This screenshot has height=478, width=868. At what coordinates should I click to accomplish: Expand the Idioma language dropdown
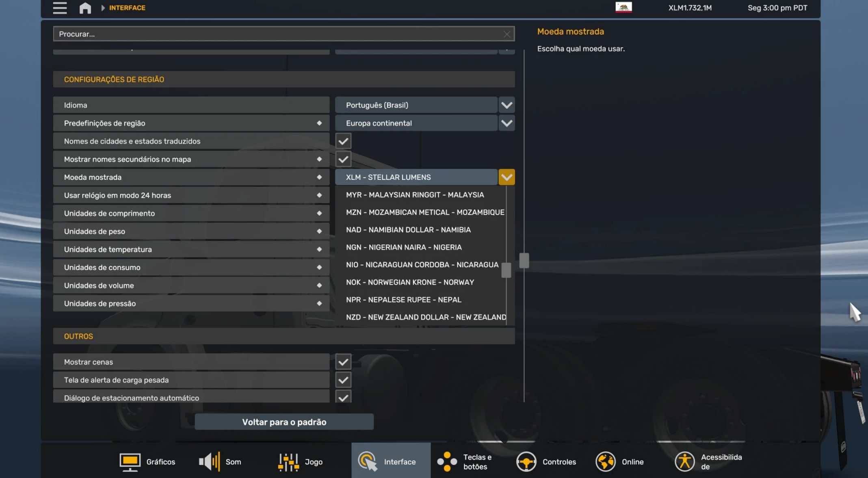click(506, 105)
